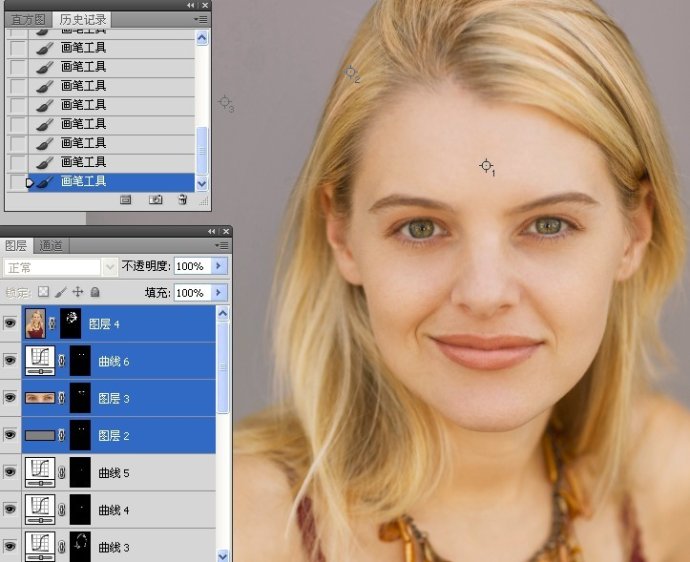The width and height of the screenshot is (690, 562).
Task: Click the 曲线 4 adjustment icon
Action: point(40,509)
